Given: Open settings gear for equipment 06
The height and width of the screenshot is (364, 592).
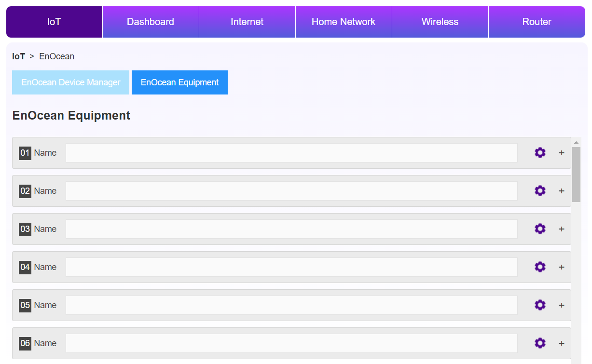Looking at the screenshot, I should (x=540, y=343).
